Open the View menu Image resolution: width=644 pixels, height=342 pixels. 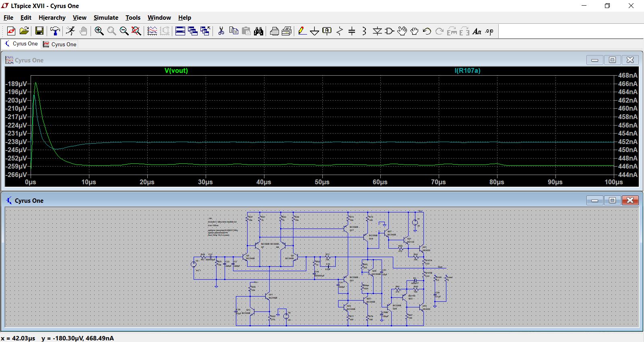[79, 18]
